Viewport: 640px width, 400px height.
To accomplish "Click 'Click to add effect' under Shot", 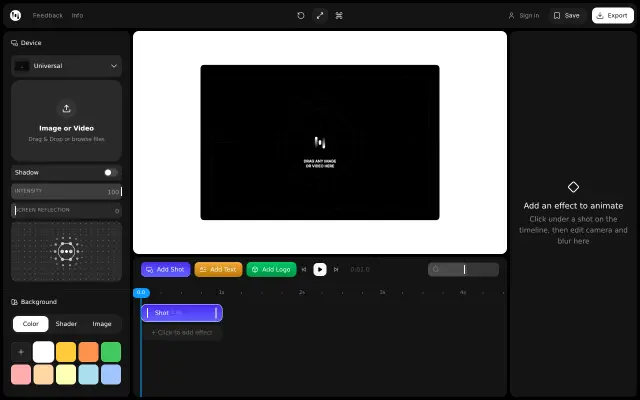I will pyautogui.click(x=182, y=333).
